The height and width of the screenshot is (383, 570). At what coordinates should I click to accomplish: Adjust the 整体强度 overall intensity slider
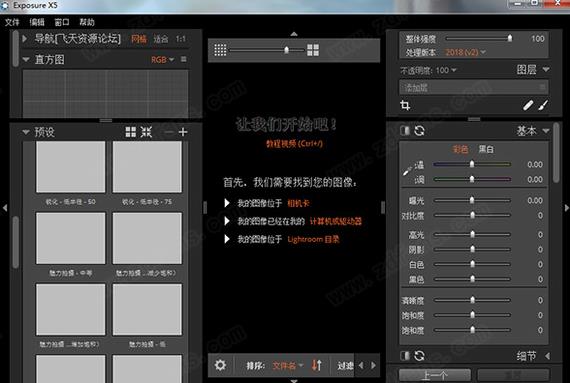click(x=479, y=38)
